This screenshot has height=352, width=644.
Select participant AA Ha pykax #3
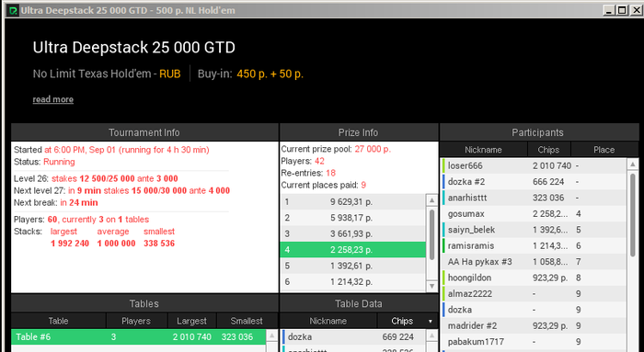tap(534, 262)
